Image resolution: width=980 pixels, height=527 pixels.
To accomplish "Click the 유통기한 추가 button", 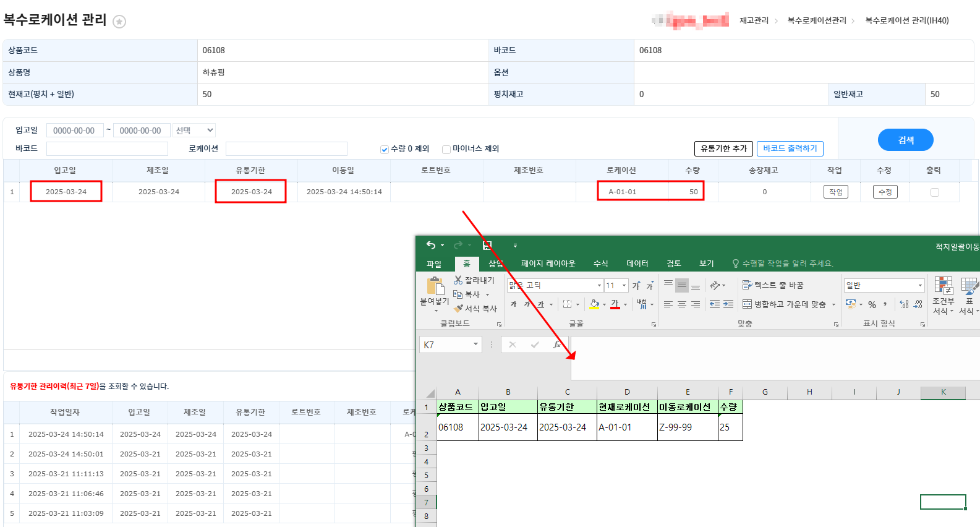I will click(723, 148).
